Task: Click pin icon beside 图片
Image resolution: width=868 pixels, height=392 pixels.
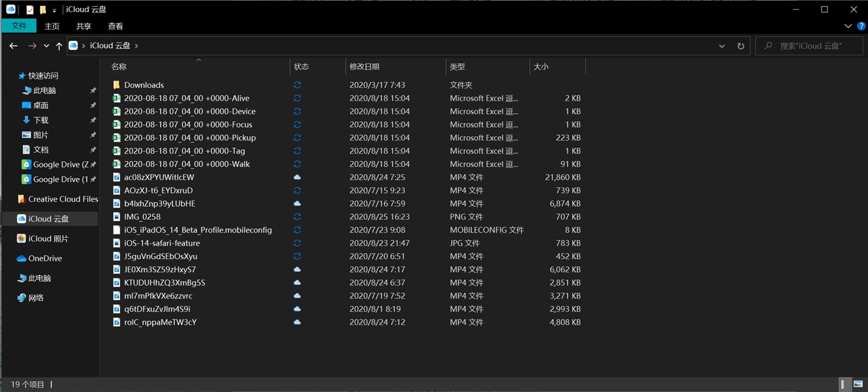Action: [x=93, y=135]
